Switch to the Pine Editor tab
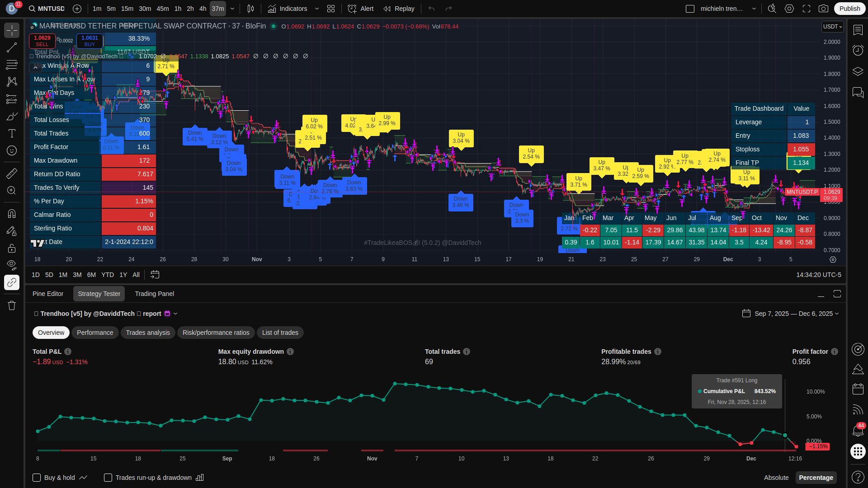The width and height of the screenshot is (868, 488). tap(48, 294)
